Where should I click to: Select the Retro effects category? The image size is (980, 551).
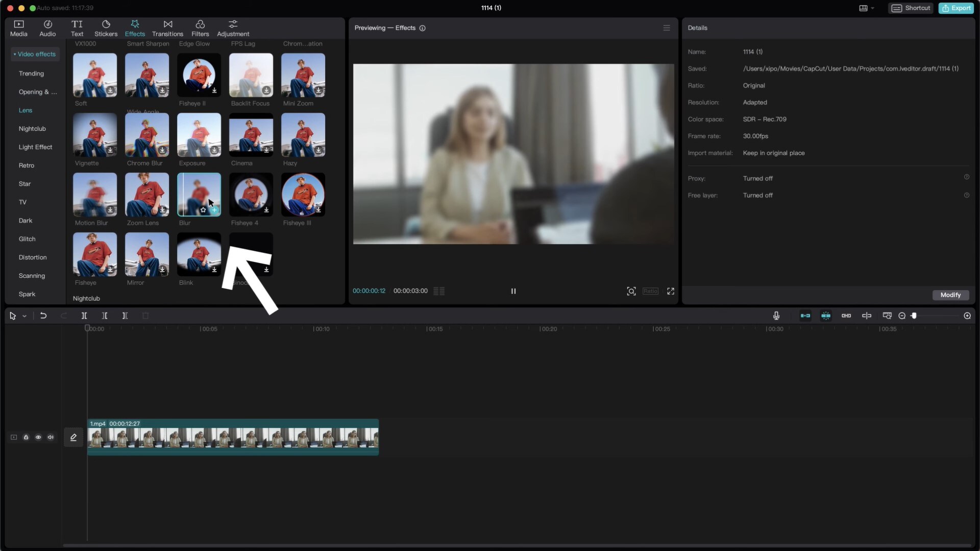pyautogui.click(x=27, y=165)
